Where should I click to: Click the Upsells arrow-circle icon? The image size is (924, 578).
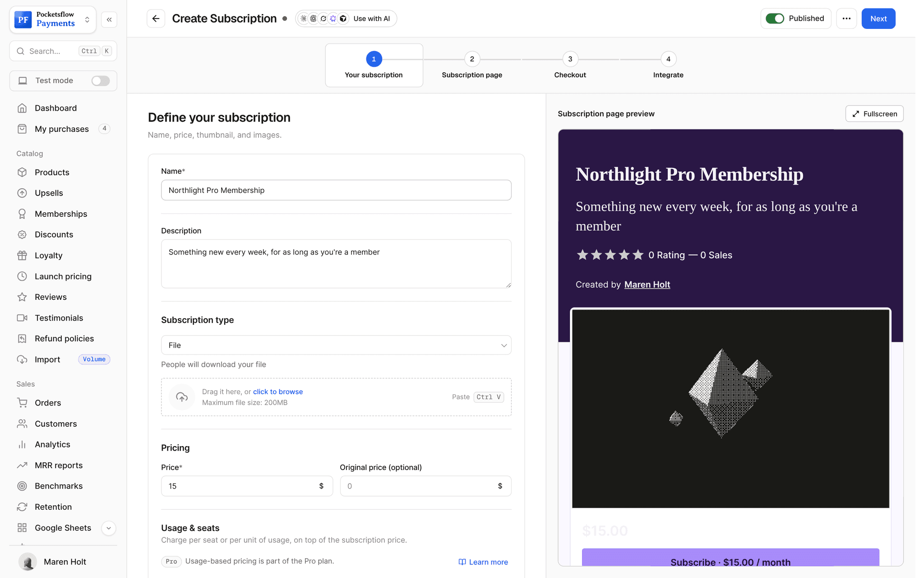click(22, 193)
